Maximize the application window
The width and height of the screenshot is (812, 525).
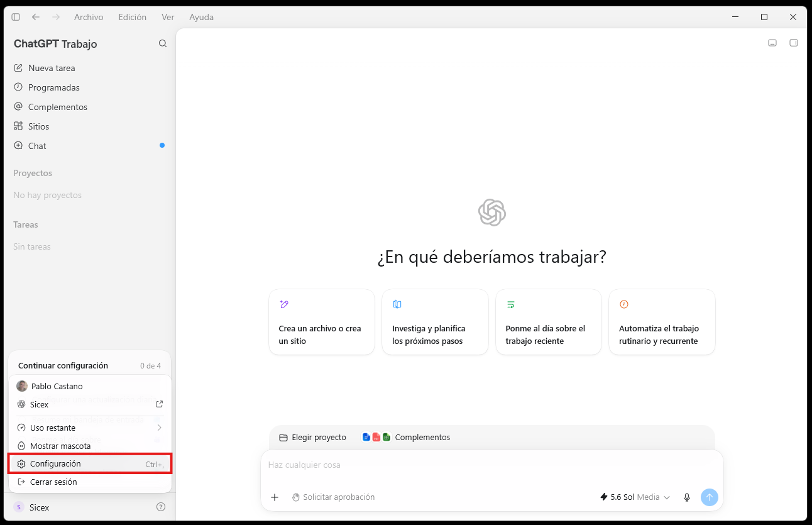click(764, 17)
